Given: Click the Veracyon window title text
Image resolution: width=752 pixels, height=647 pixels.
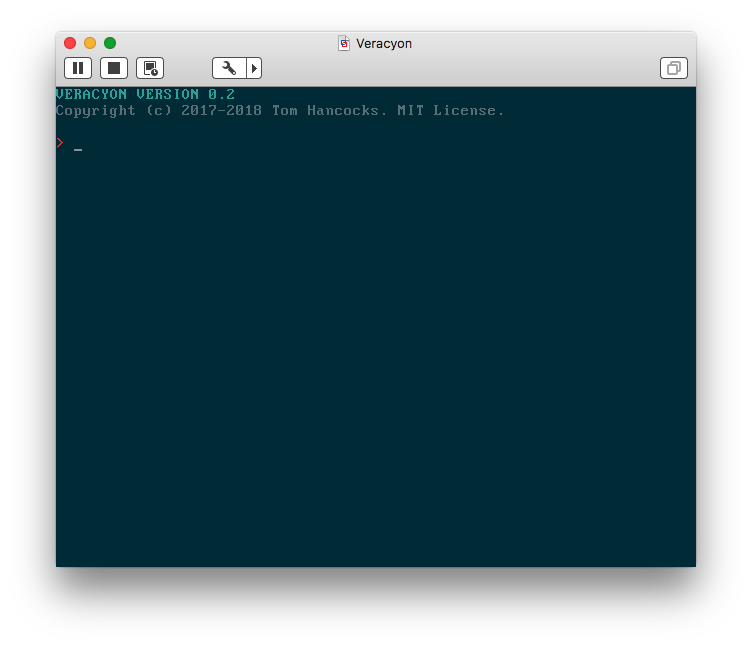Looking at the screenshot, I should click(x=384, y=44).
